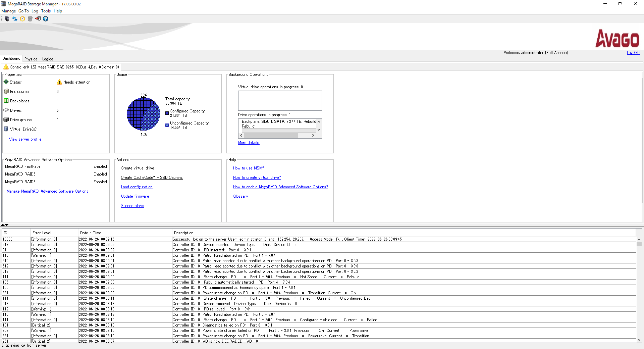Click drive operations horizontal scroll right arrow
Image resolution: width=644 pixels, height=349 pixels.
(x=313, y=136)
